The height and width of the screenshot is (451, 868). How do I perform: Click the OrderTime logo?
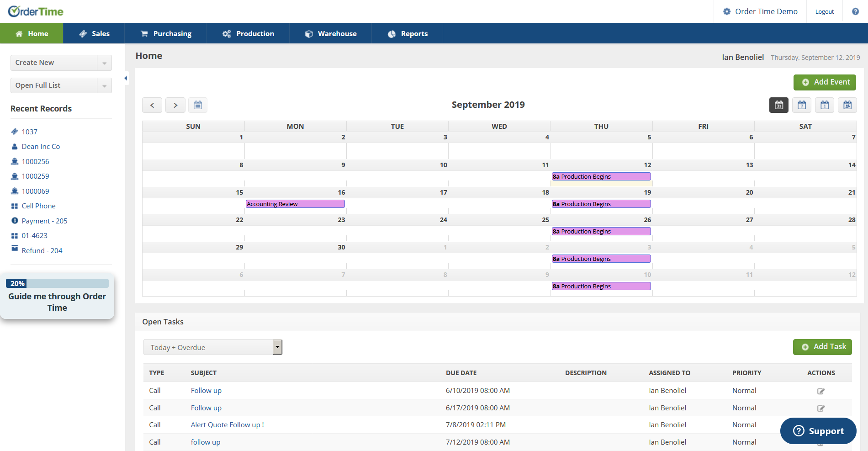point(35,11)
